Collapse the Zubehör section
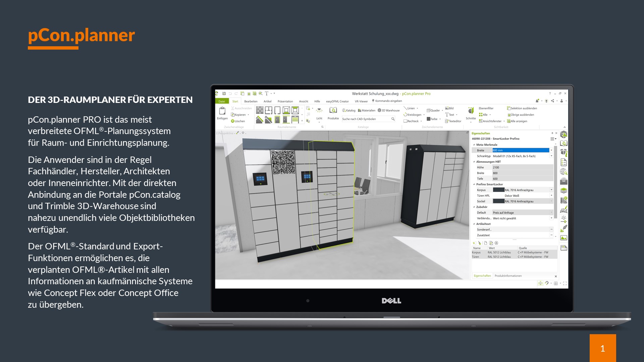The width and height of the screenshot is (644, 362). pos(474,207)
